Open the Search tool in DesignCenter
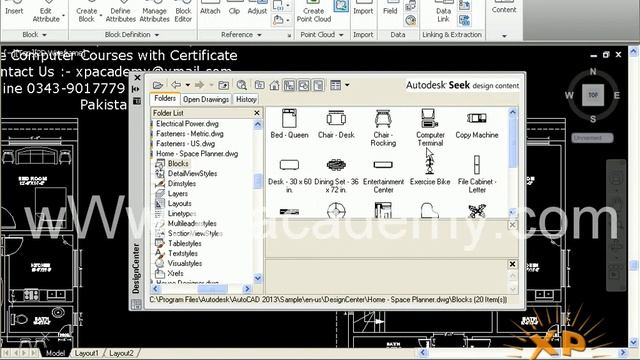The width and height of the screenshot is (640, 360). [x=241, y=85]
